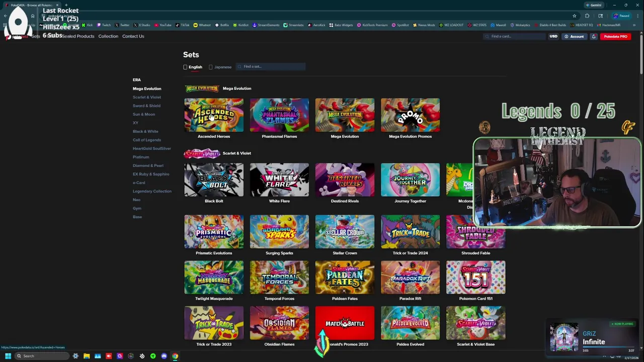Select XY era in sidebar

click(x=135, y=123)
